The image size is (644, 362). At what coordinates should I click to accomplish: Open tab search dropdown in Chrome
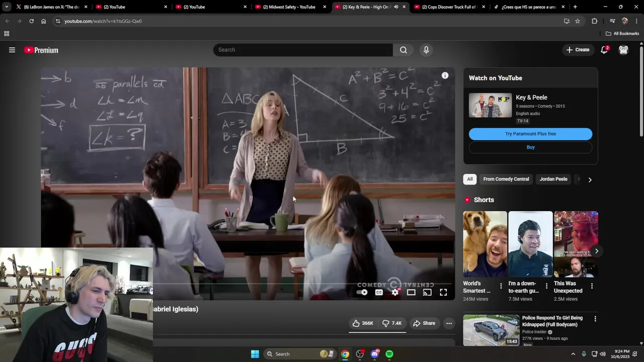point(7,7)
